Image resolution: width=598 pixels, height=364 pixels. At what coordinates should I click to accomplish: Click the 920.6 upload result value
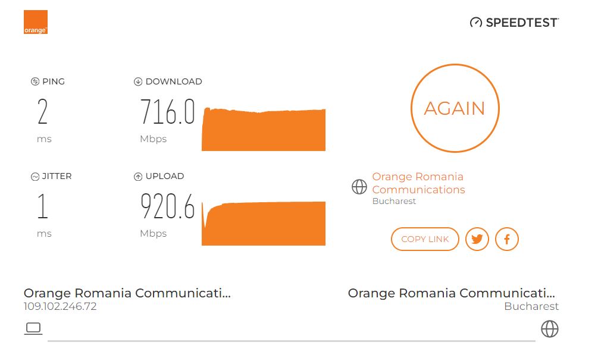167,206
